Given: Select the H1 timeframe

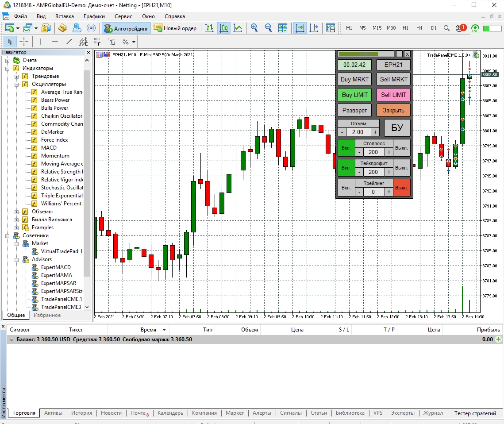Looking at the screenshot, I should tap(405, 28).
